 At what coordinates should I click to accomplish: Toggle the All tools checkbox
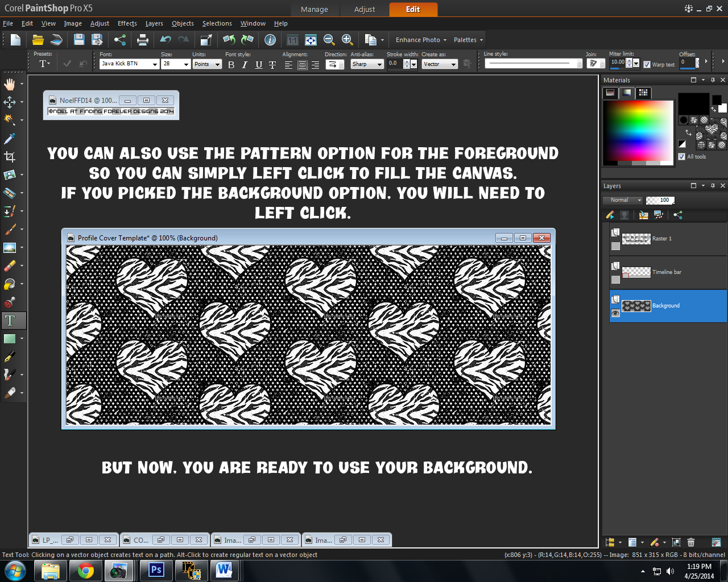681,157
